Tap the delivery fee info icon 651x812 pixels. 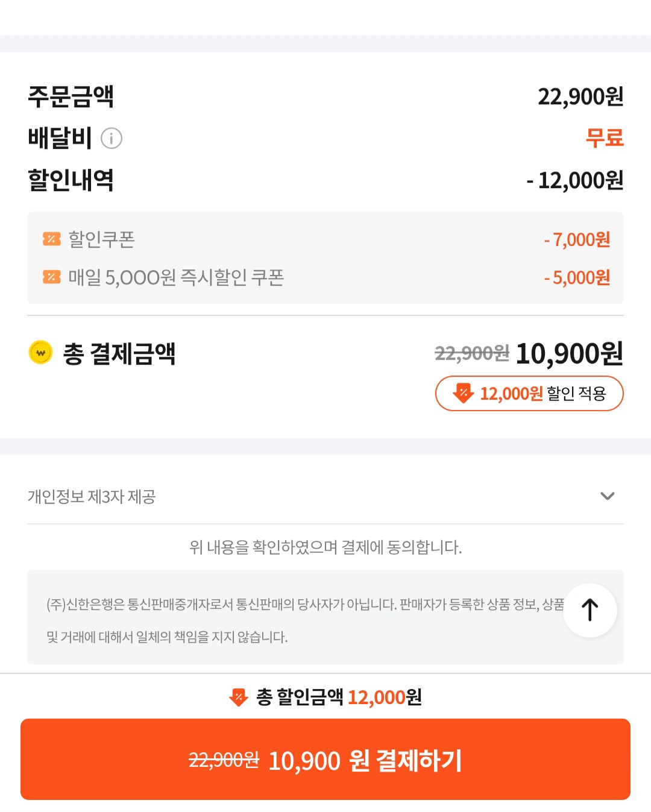[x=112, y=139]
